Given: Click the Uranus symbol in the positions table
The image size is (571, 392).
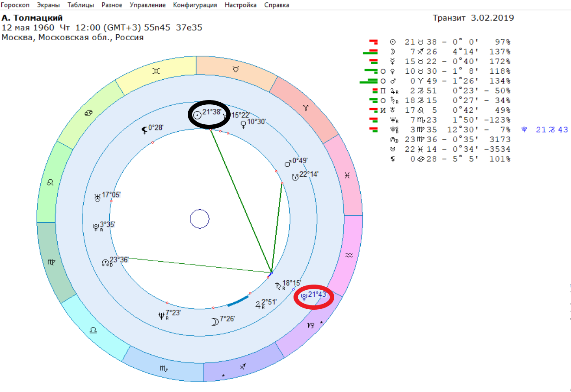Looking at the screenshot, I should [393, 110].
